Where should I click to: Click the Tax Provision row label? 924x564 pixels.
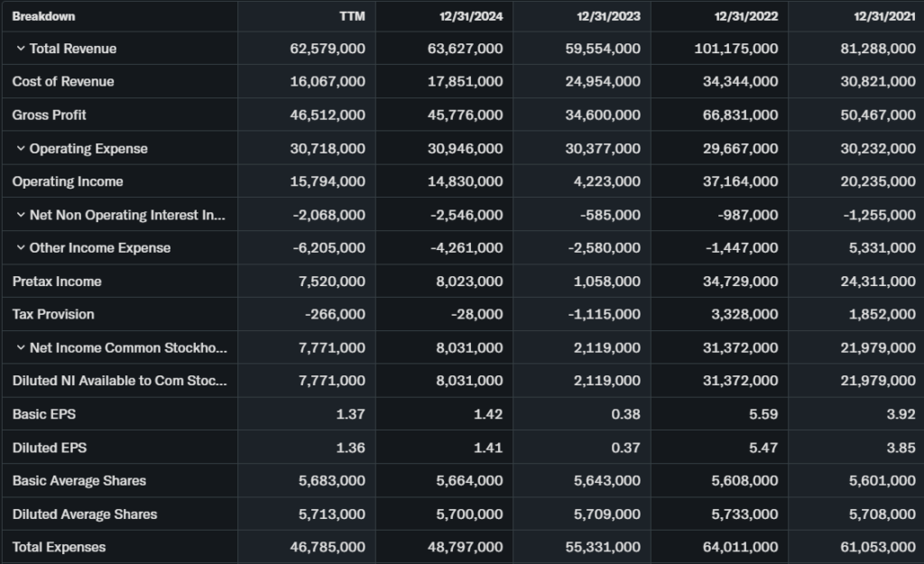[53, 315]
